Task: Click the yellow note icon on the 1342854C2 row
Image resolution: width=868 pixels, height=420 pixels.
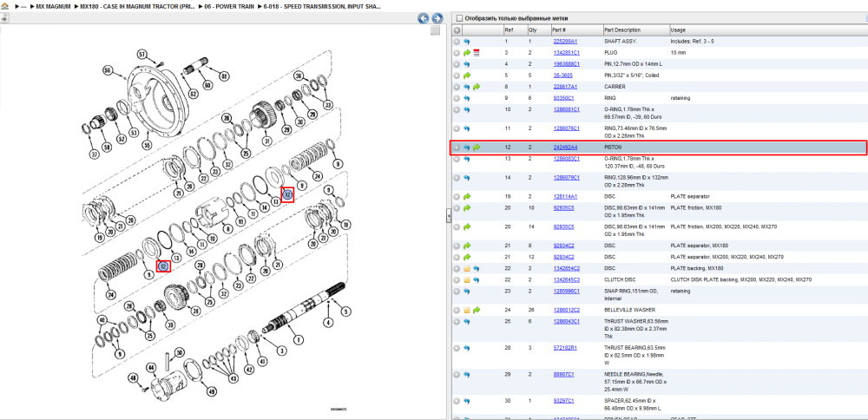Action: pyautogui.click(x=467, y=268)
